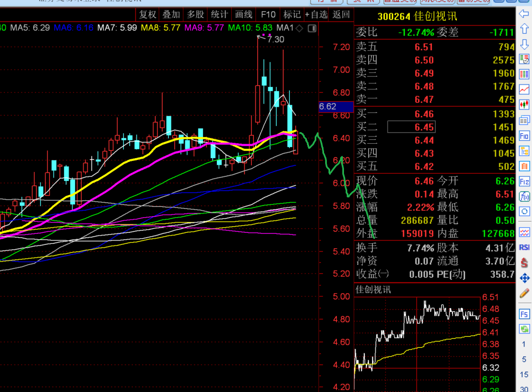This screenshot has height=392, width=532.
Task: Click the up arrow icon in sidebar
Action: pos(524,29)
